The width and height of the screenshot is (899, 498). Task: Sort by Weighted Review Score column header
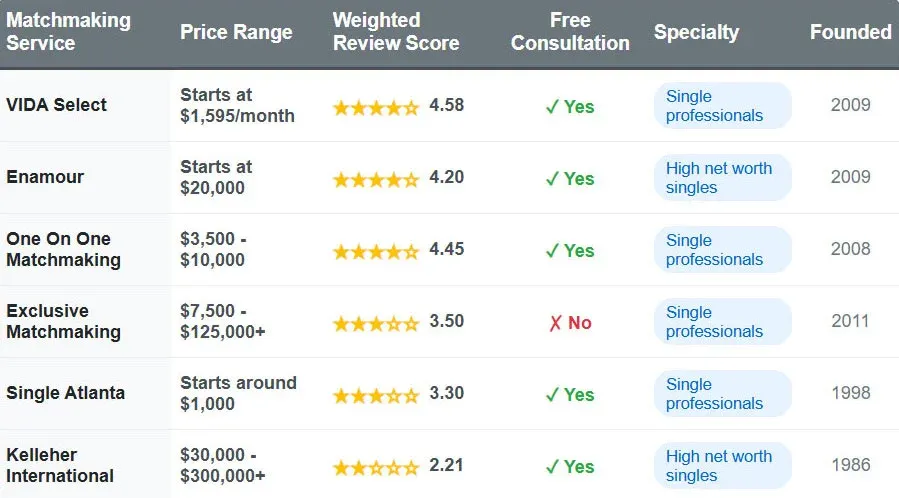(395, 32)
